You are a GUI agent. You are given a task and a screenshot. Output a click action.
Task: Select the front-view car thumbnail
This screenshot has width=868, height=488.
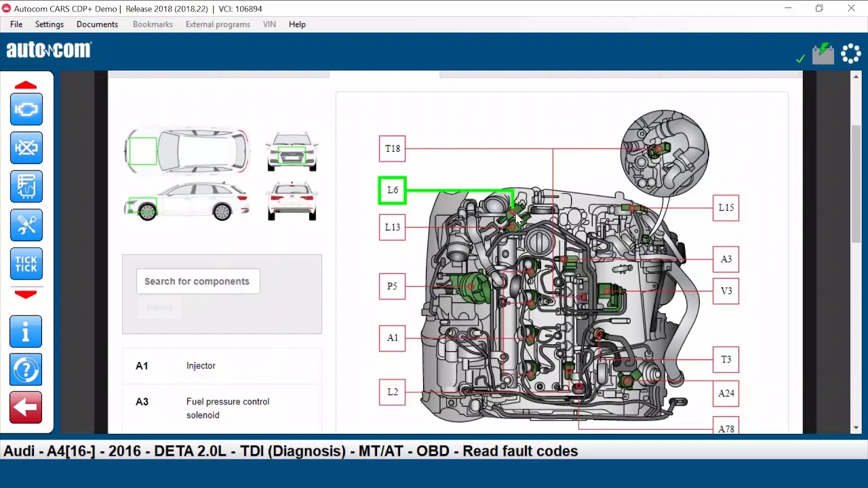click(292, 151)
